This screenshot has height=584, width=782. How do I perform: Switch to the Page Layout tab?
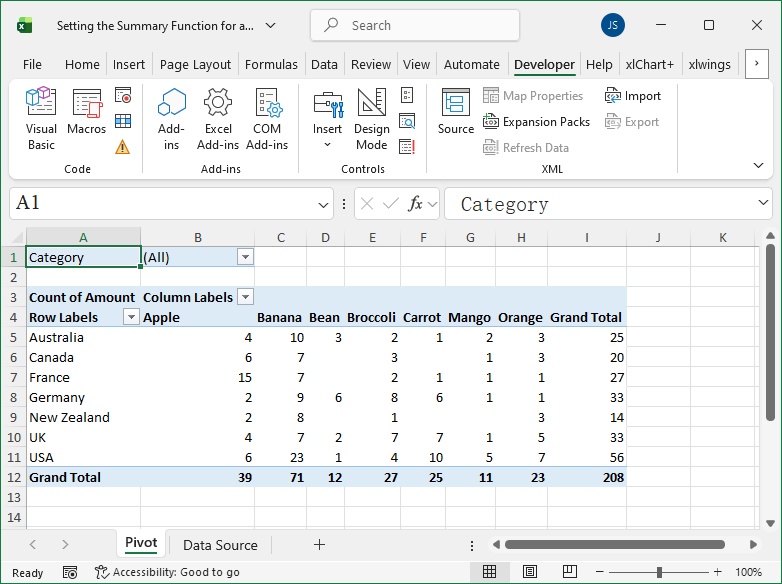[x=196, y=64]
